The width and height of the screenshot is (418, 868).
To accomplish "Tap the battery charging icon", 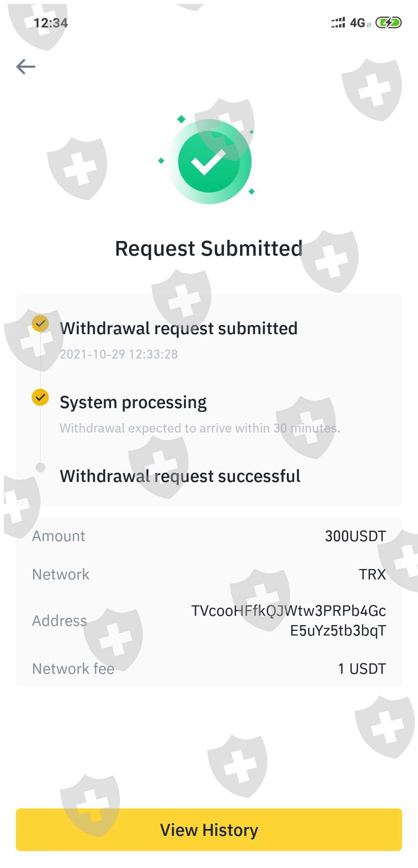I will point(388,23).
